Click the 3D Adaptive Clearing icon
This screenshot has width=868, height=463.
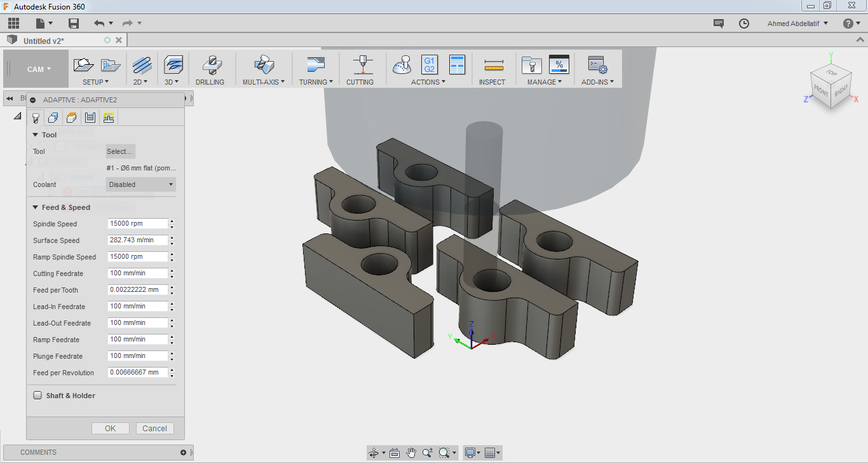pyautogui.click(x=173, y=64)
